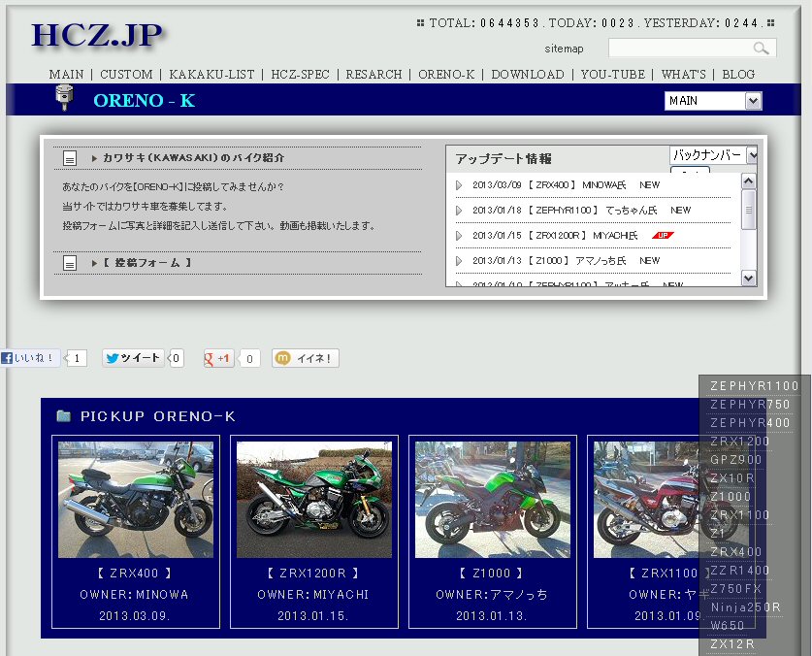
Task: Select W650 in side model list
Action: [727, 625]
